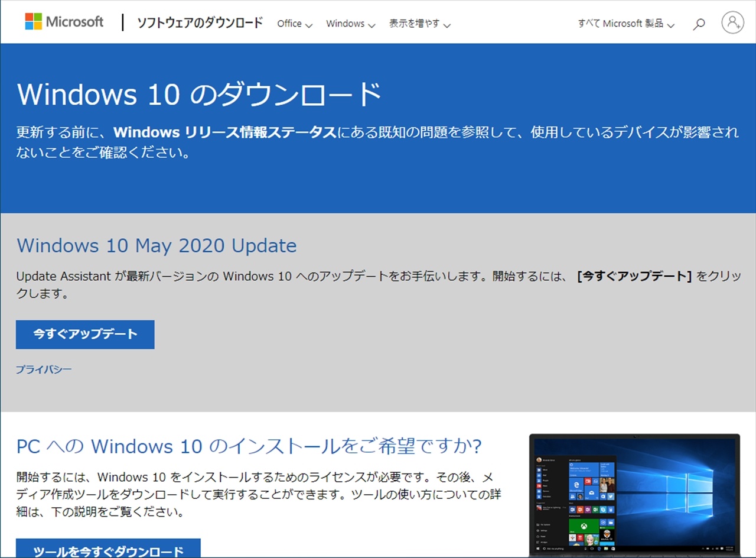Click Windows 10 May 2020 Update heading

coord(157,245)
